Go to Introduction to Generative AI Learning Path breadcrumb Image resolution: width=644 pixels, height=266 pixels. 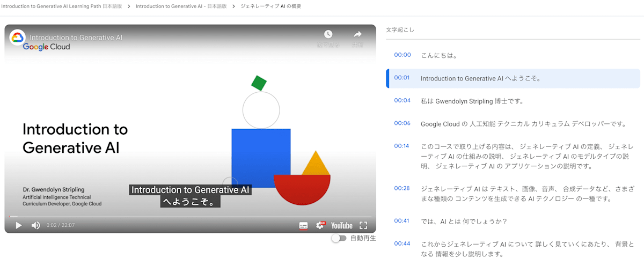coord(62,6)
